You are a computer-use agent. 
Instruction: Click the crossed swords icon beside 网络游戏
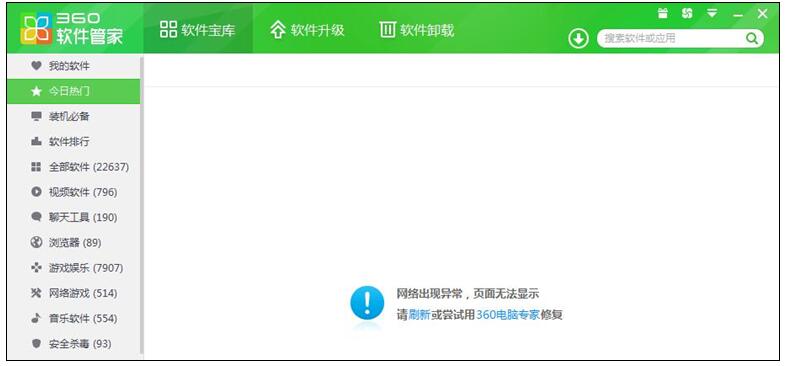[x=36, y=293]
